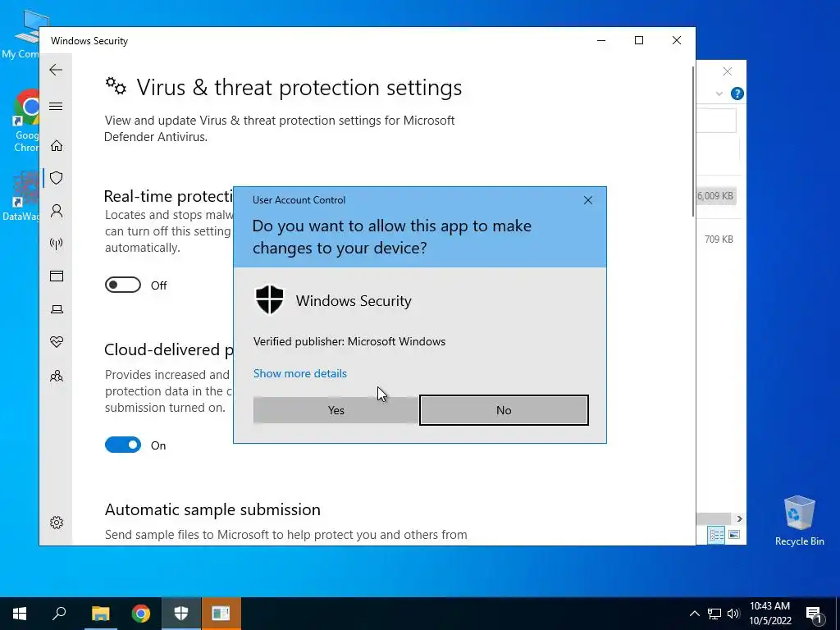
Task: Open taskbar search magnifier
Action: coord(59,614)
